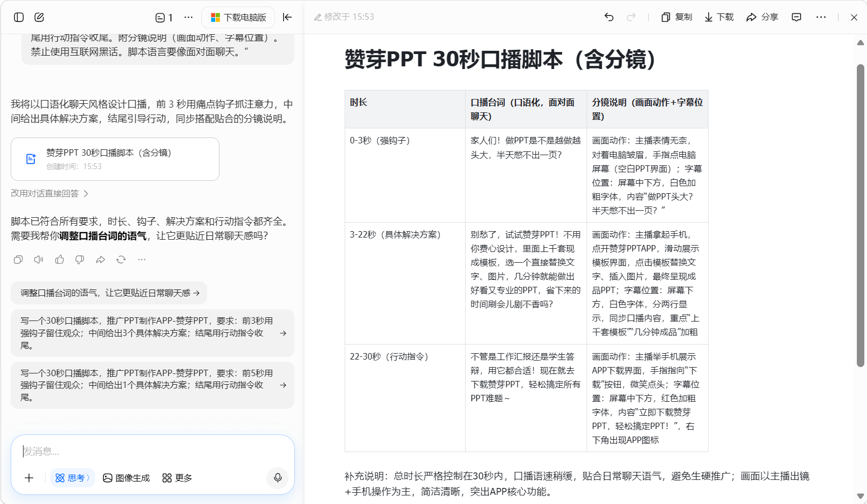Start a new chat with edit icon
The height and width of the screenshot is (504, 867).
(39, 17)
